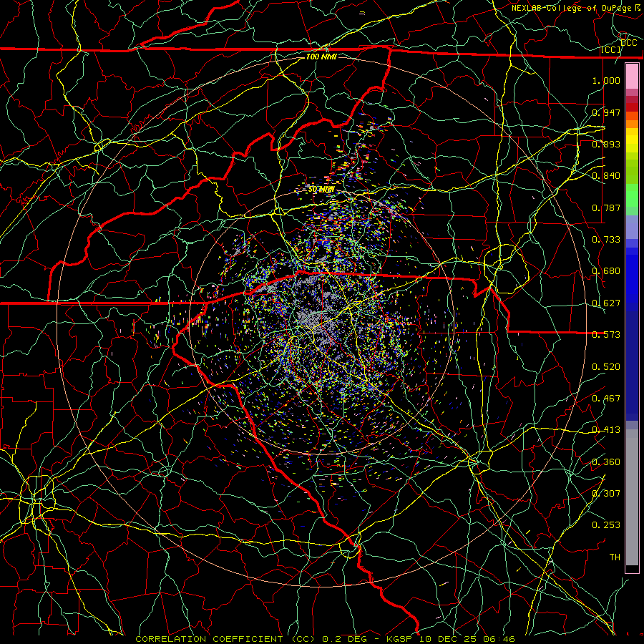Screen dimensions: 644x644
Task: Click the DCC label above the color scale
Action: pos(629,43)
